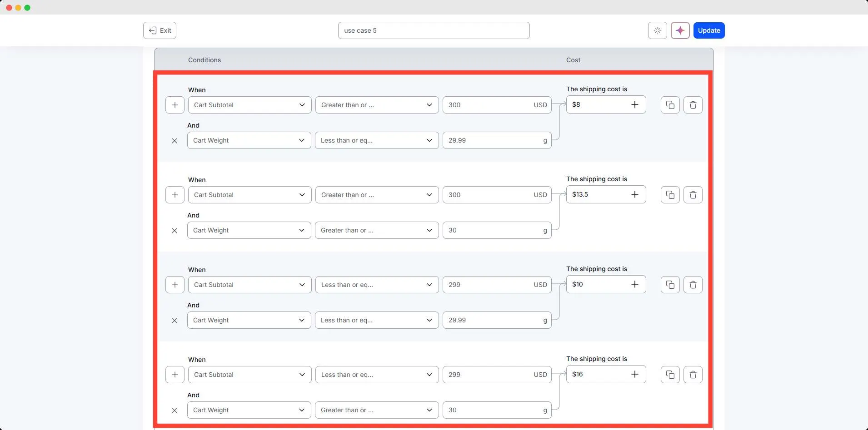Click the Update button

pyautogui.click(x=708, y=30)
